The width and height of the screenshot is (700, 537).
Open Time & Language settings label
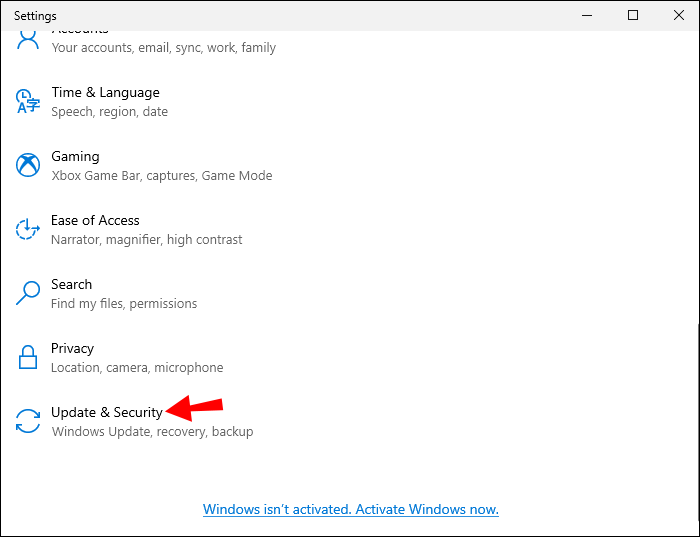click(105, 93)
